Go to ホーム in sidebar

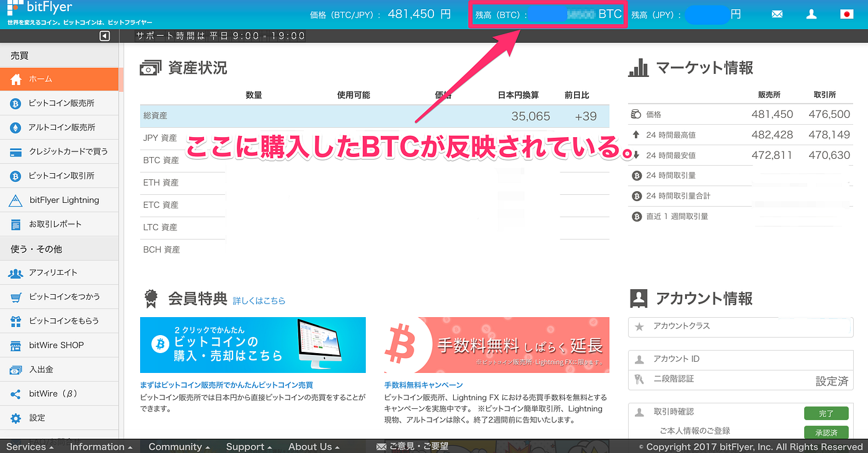(x=59, y=79)
